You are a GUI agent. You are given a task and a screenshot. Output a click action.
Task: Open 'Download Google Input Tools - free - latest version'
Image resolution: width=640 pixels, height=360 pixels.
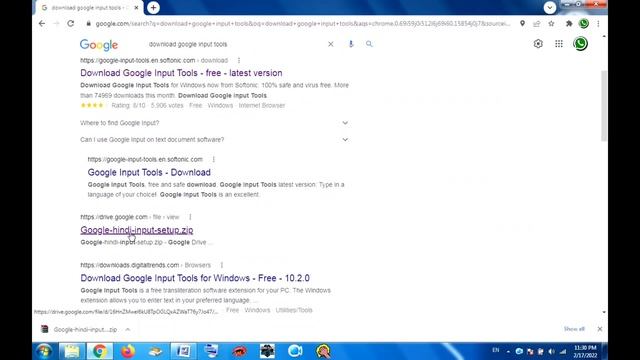pos(181,73)
